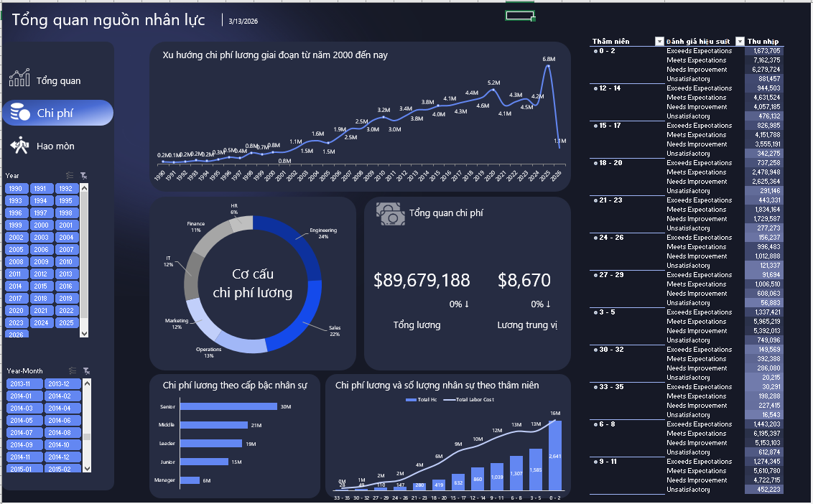The width and height of the screenshot is (813, 504).
Task: Select the 1990 year slicer button
Action: (16, 189)
